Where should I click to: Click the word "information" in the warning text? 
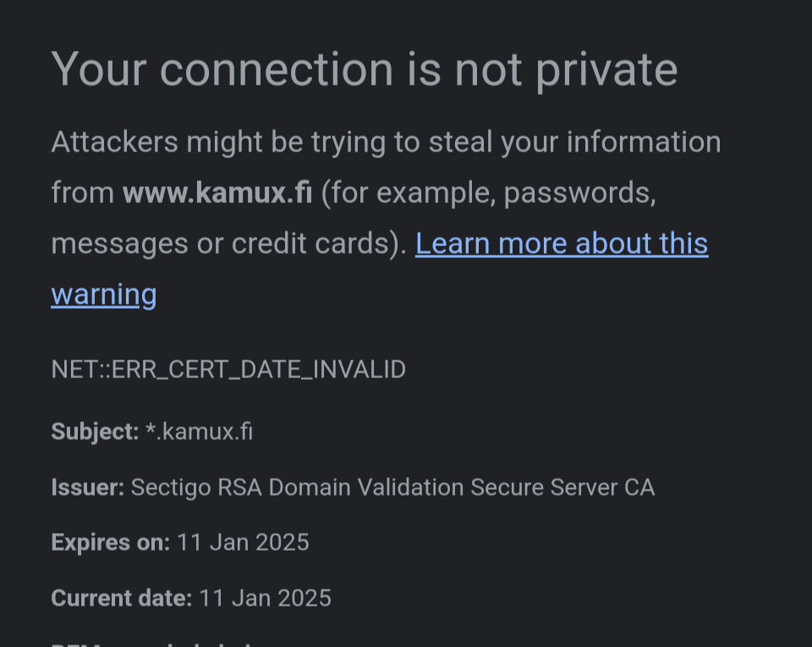coord(643,142)
